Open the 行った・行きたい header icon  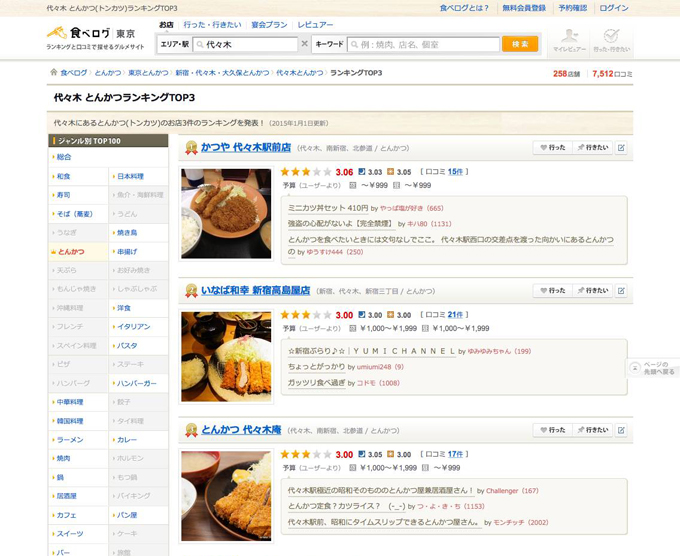coord(611,39)
